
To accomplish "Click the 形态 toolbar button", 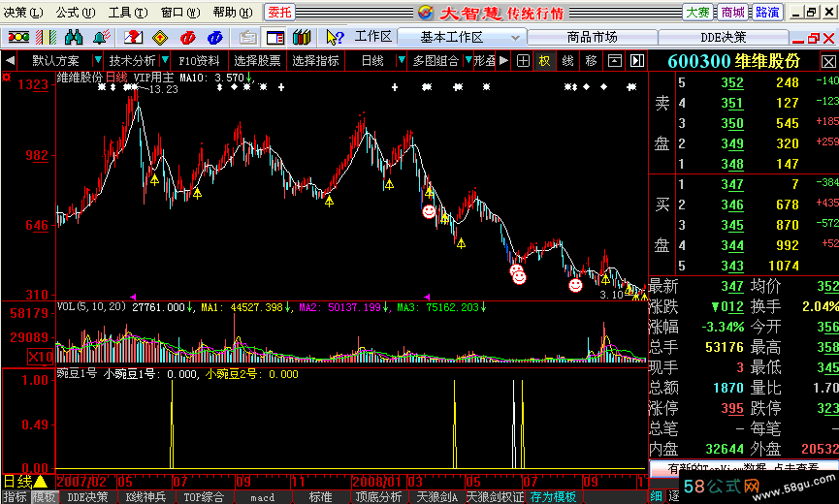I will (485, 61).
